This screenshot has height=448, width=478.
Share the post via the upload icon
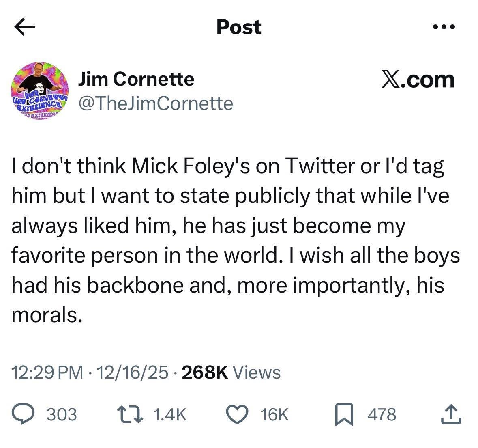click(x=451, y=415)
